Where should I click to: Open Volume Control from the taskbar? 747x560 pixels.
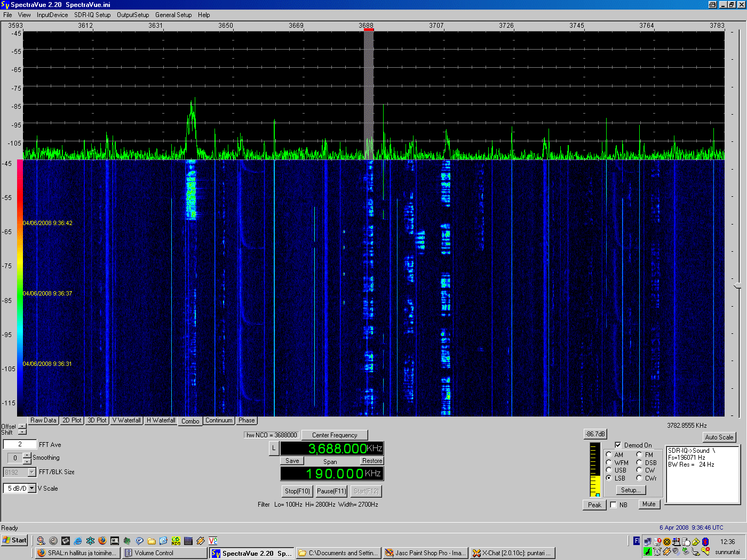[165, 553]
